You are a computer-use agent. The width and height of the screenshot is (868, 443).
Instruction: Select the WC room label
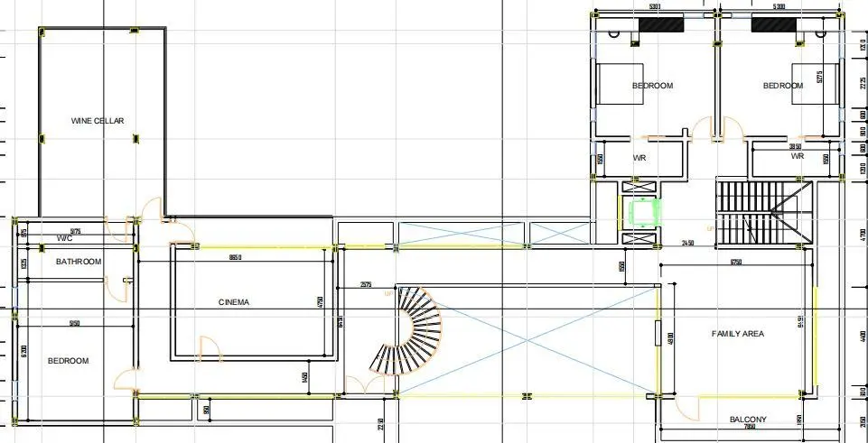(65, 238)
